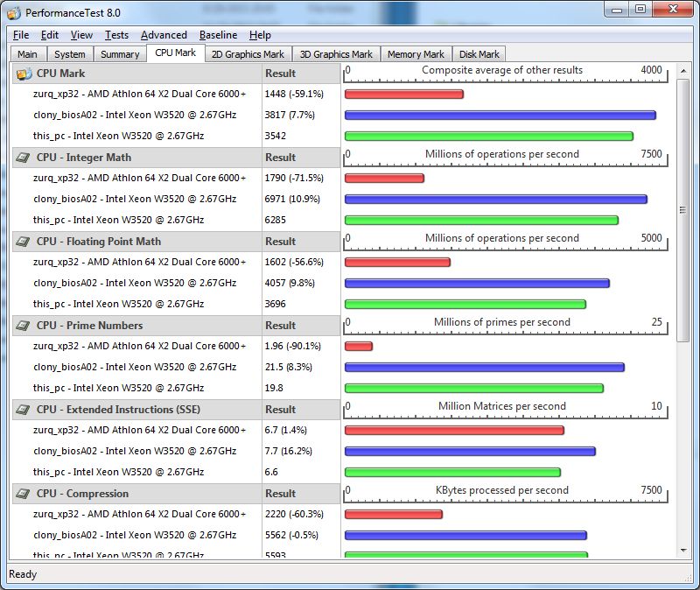Viewport: 700px width, 590px height.
Task: Click the PerformanceTest app icon in title bar
Action: point(14,13)
